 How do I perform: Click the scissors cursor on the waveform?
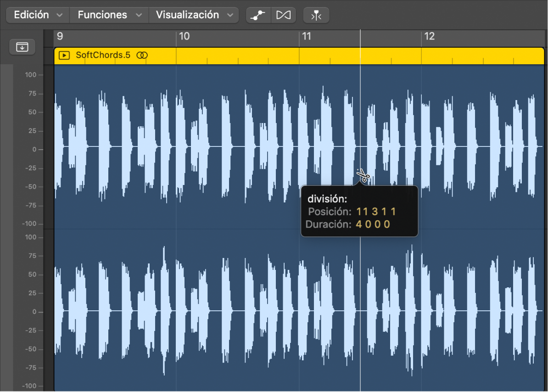363,175
